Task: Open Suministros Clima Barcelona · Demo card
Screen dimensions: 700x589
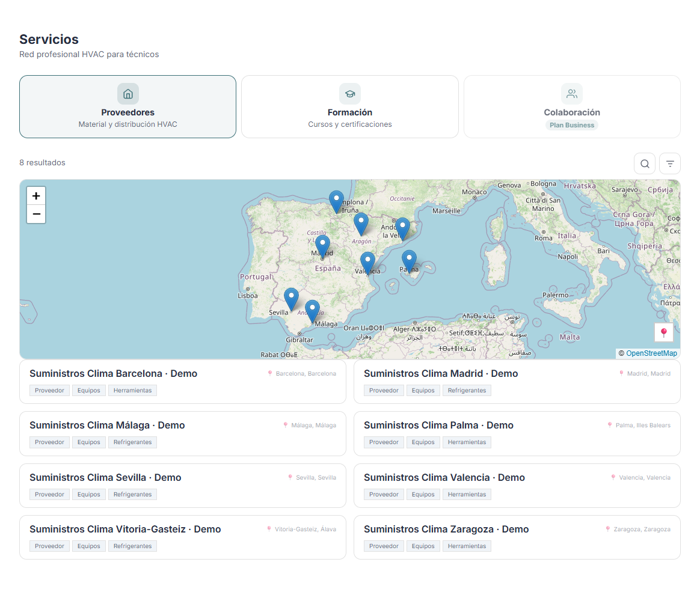Action: 183,382
